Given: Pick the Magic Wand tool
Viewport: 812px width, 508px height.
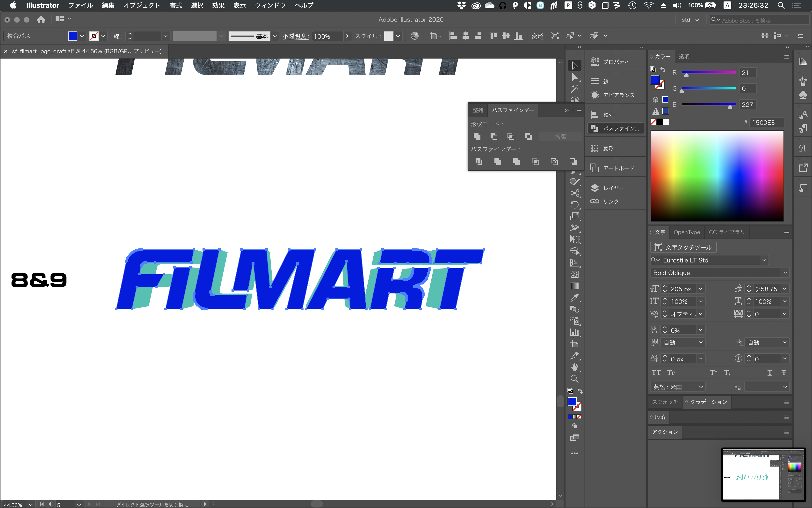Looking at the screenshot, I should pyautogui.click(x=575, y=89).
